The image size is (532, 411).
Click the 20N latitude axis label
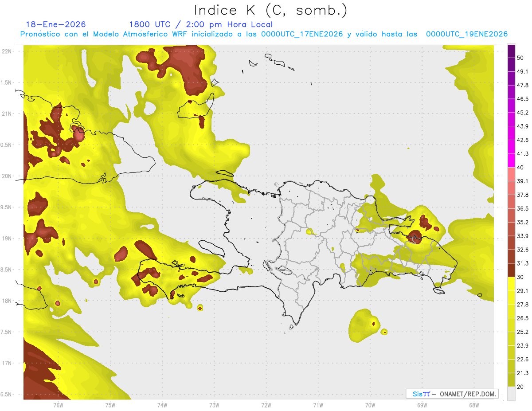coord(7,176)
